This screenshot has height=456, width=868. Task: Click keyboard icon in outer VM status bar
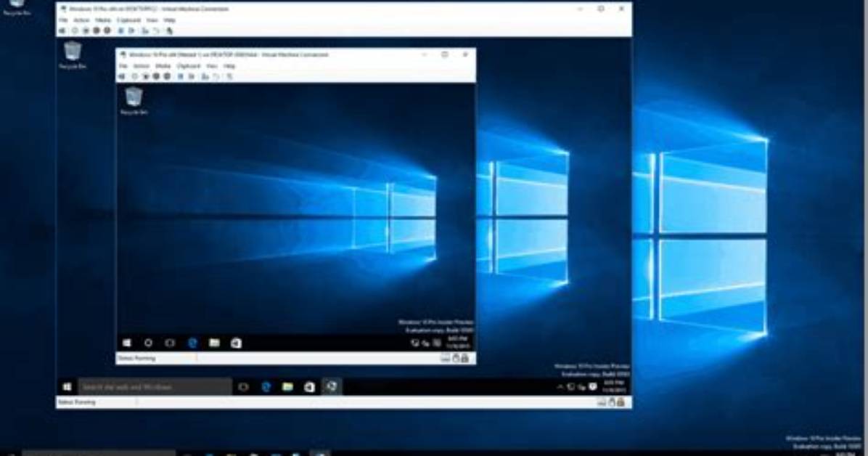[602, 402]
